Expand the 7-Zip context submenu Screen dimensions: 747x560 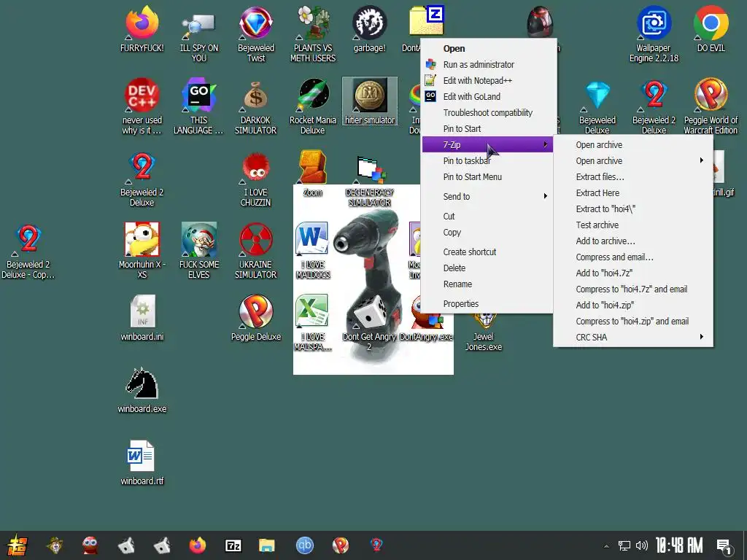pyautogui.click(x=487, y=145)
